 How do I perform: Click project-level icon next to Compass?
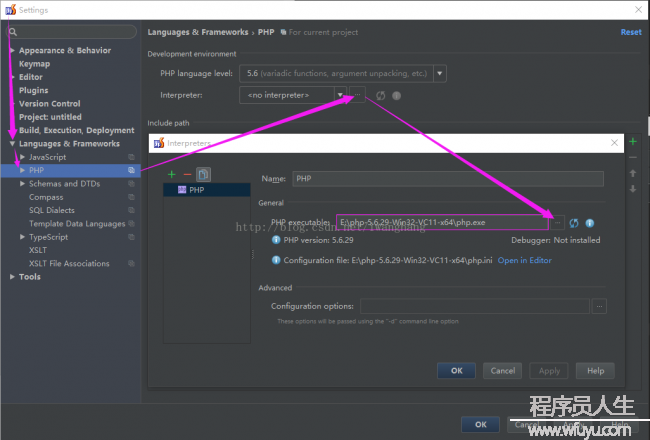coord(131,197)
